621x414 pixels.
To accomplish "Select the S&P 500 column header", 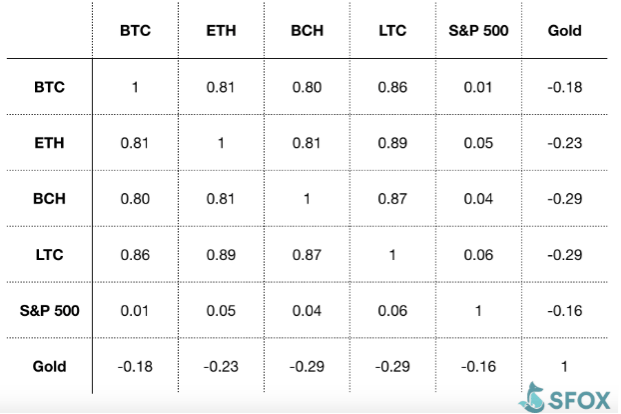I will pyautogui.click(x=478, y=31).
